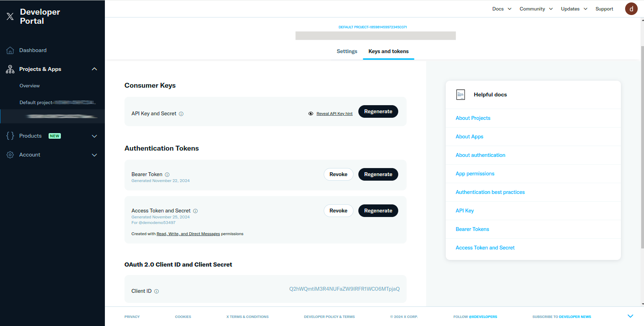Select the highlighted app under Default project
Image resolution: width=644 pixels, height=326 pixels.
[x=52, y=116]
